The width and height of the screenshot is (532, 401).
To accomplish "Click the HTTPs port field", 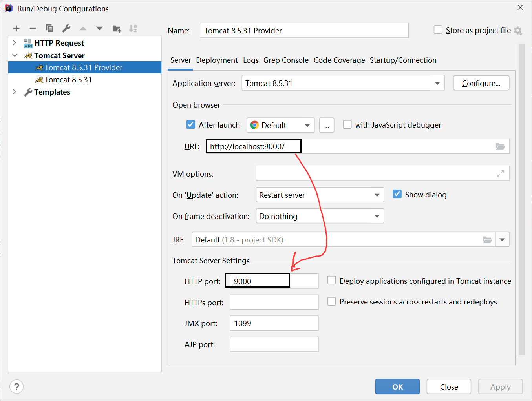I will point(274,302).
